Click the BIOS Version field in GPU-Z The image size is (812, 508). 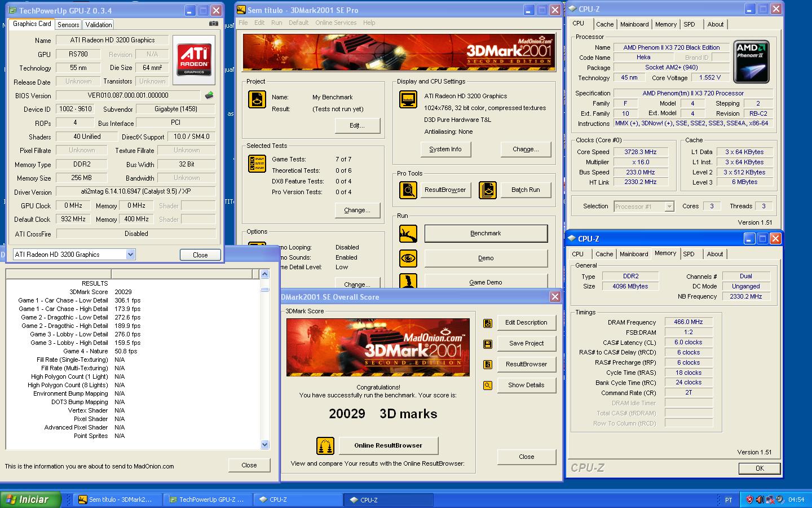pyautogui.click(x=128, y=95)
